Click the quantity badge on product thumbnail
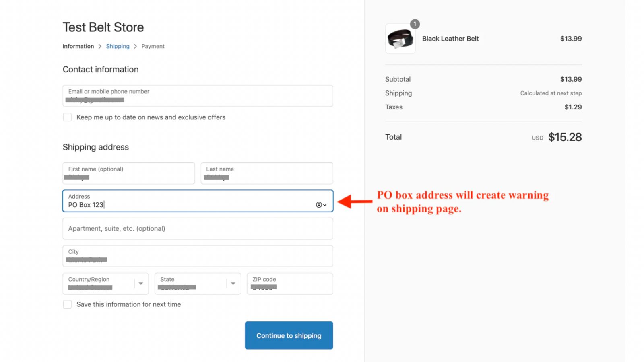 (415, 24)
